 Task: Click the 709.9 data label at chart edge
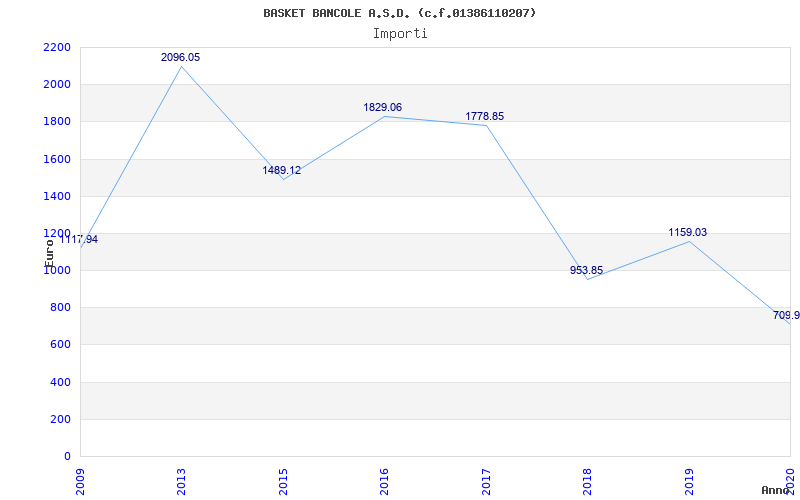[x=786, y=315]
